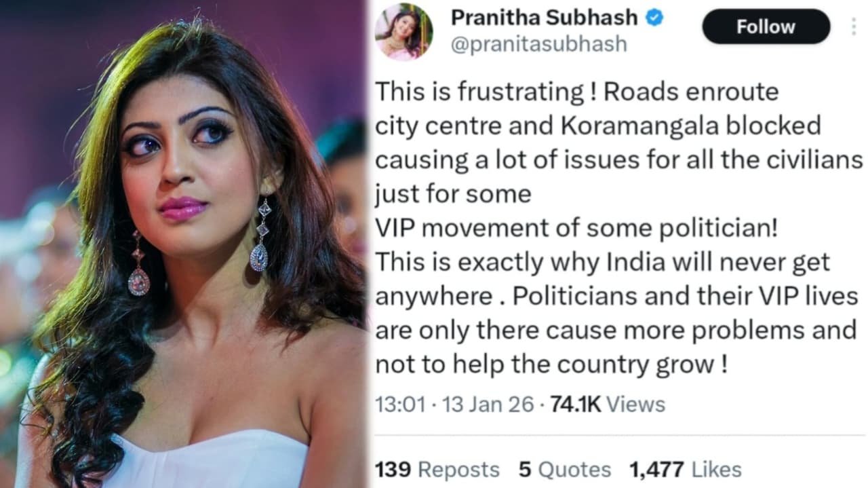Viewport: 868px width, 488px height.
Task: Click the large photo on the left
Action: tap(183, 244)
